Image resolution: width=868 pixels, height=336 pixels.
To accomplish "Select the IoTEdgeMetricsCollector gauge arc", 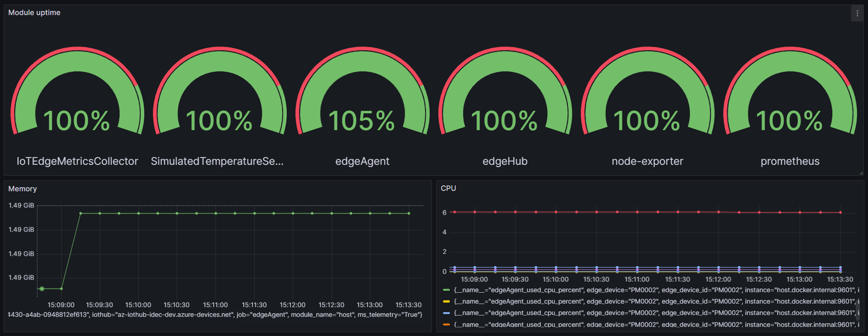I will point(78,90).
